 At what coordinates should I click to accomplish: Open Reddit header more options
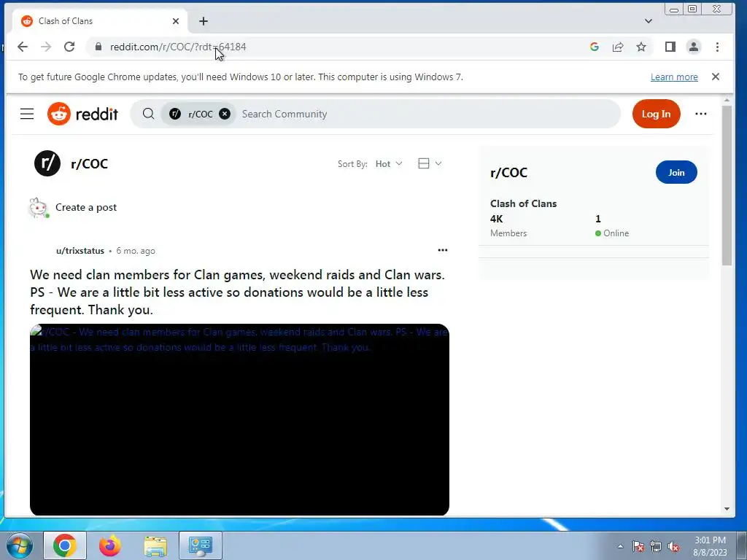[700, 114]
